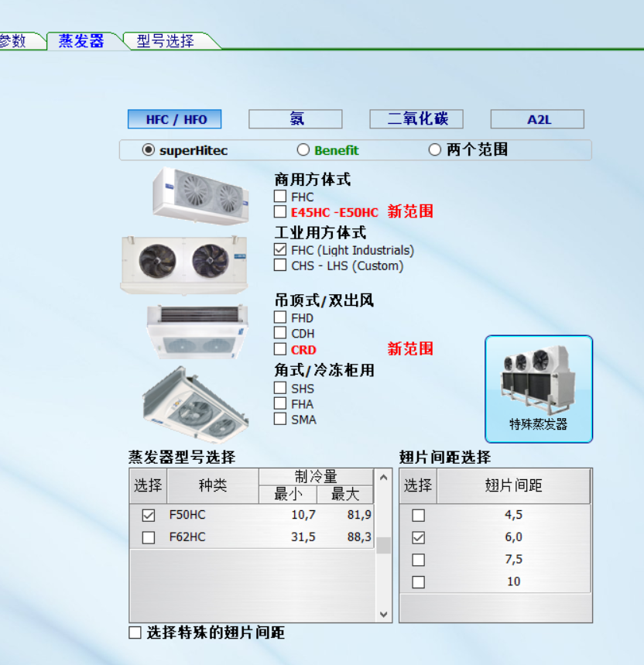Select the 4,5 fin spacing checkbox
644x665 pixels.
[418, 516]
